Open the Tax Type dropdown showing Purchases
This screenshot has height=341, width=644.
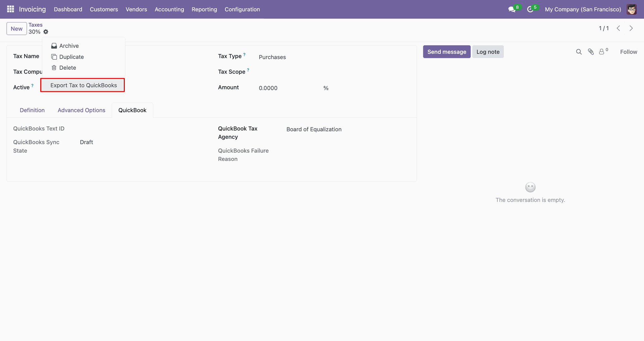(334, 57)
